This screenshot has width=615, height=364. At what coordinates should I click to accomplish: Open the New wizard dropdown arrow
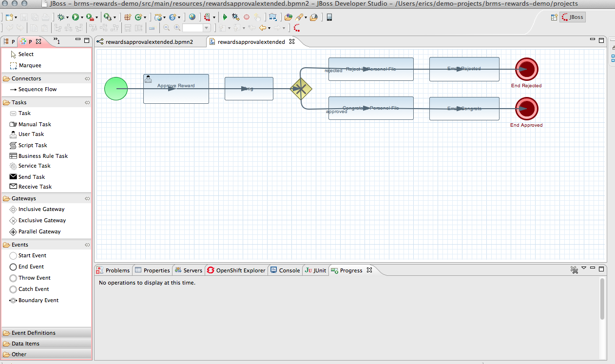[16, 18]
